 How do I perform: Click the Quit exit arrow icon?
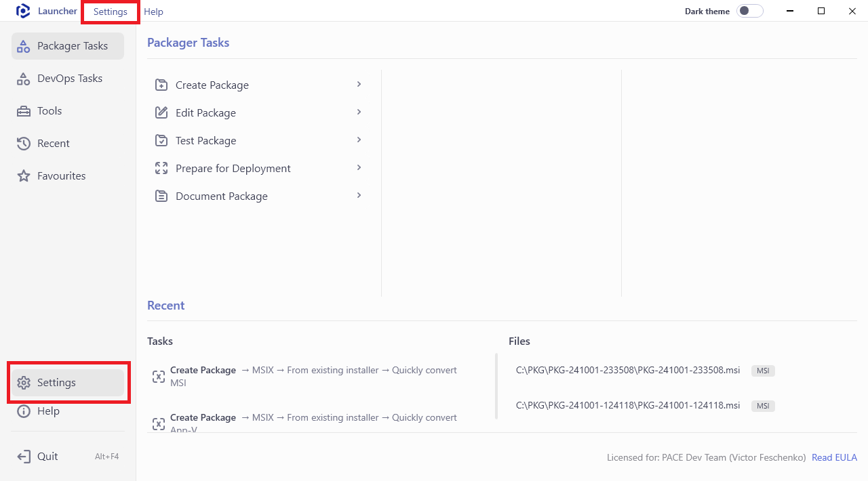(24, 457)
